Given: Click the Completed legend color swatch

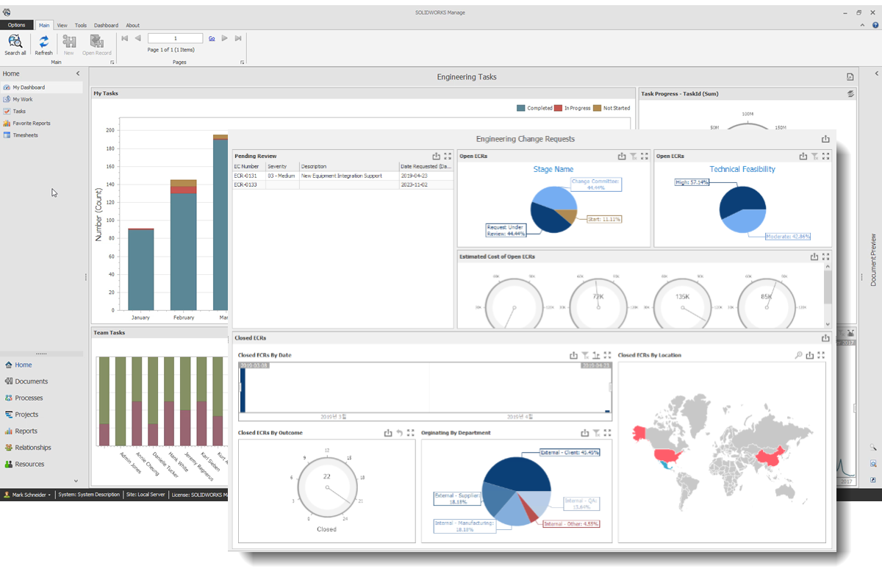Looking at the screenshot, I should click(x=521, y=108).
